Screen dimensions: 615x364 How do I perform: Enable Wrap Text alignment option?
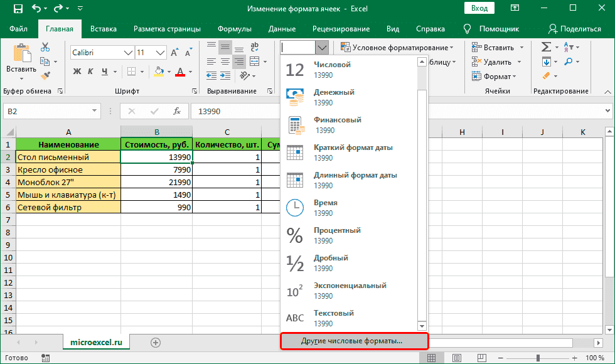pyautogui.click(x=255, y=47)
